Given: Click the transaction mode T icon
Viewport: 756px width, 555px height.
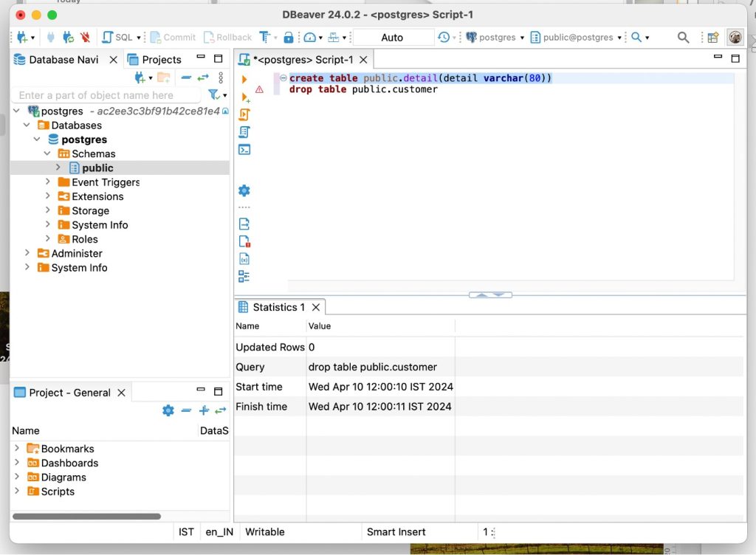Looking at the screenshot, I should (265, 37).
